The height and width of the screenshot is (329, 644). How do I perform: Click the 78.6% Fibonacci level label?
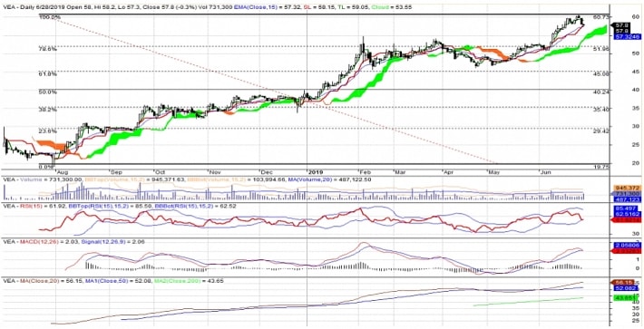pyautogui.click(x=47, y=49)
